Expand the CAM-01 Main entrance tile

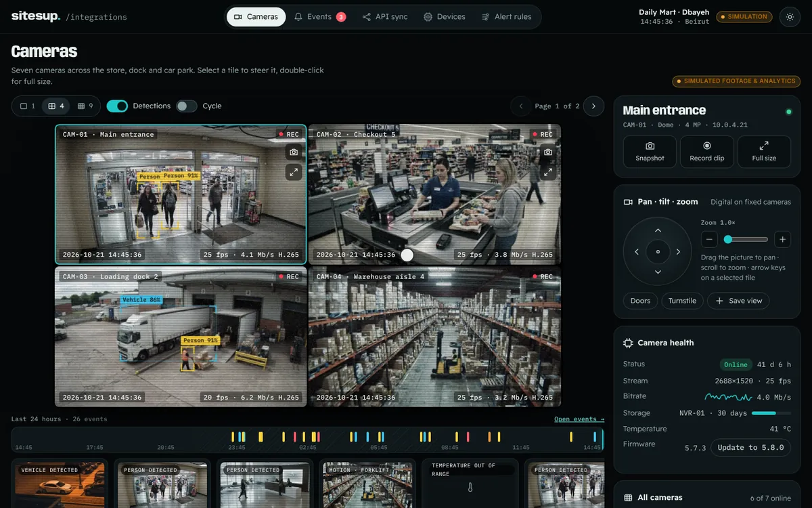coord(294,172)
